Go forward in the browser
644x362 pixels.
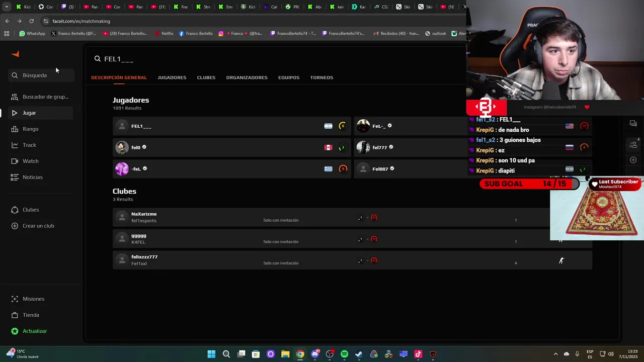19,21
